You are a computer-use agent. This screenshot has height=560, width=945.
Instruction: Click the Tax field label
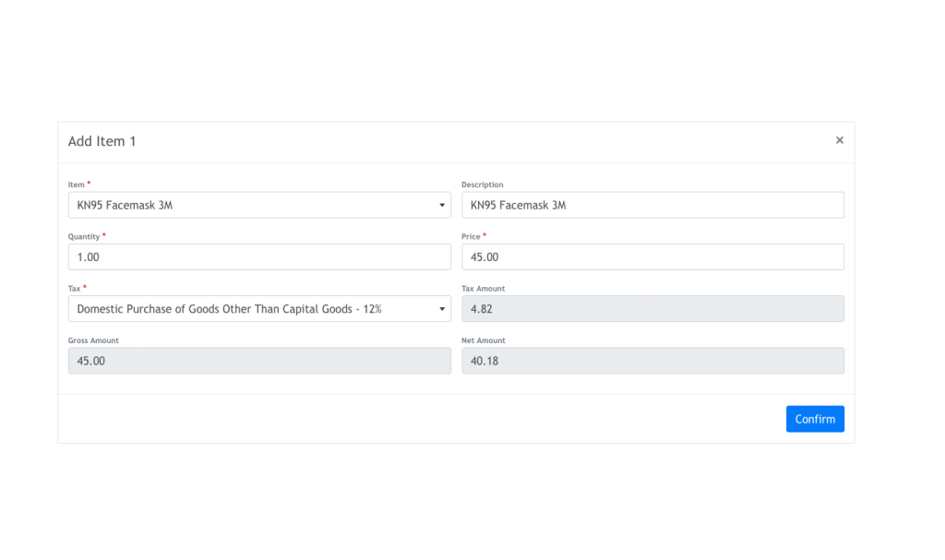pos(74,288)
